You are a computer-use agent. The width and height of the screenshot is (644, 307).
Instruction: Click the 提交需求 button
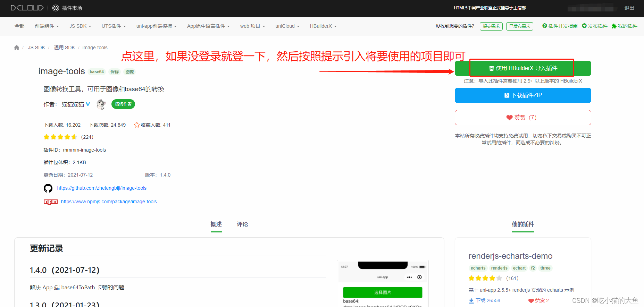(x=491, y=26)
